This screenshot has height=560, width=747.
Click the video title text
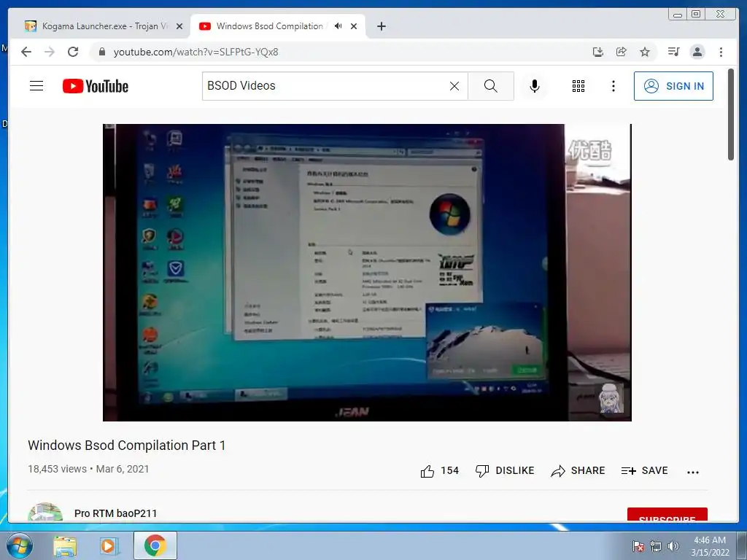point(127,446)
